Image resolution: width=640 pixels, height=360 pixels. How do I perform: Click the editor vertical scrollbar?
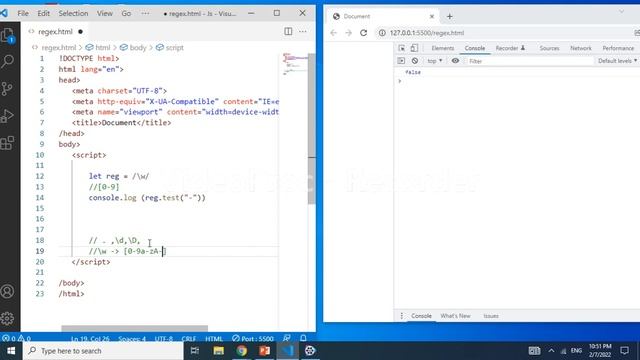[x=312, y=129]
